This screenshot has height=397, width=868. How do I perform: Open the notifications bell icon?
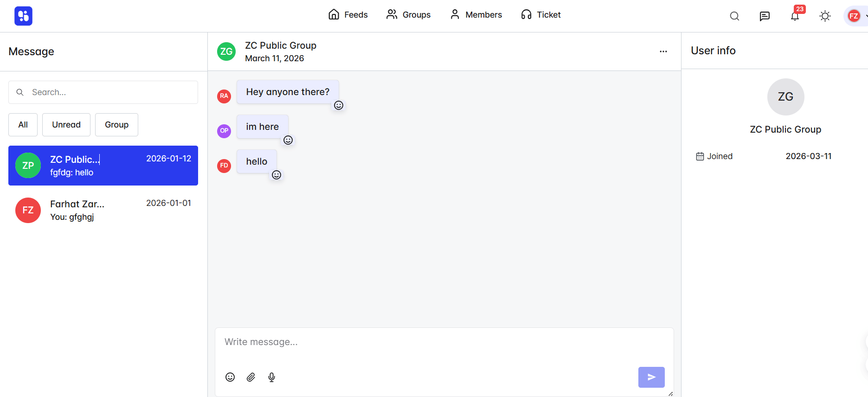click(795, 16)
